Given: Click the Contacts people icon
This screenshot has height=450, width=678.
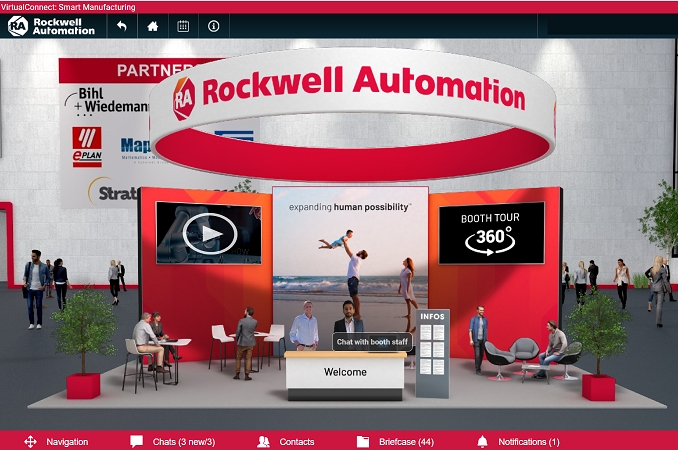Looking at the screenshot, I should [263, 441].
